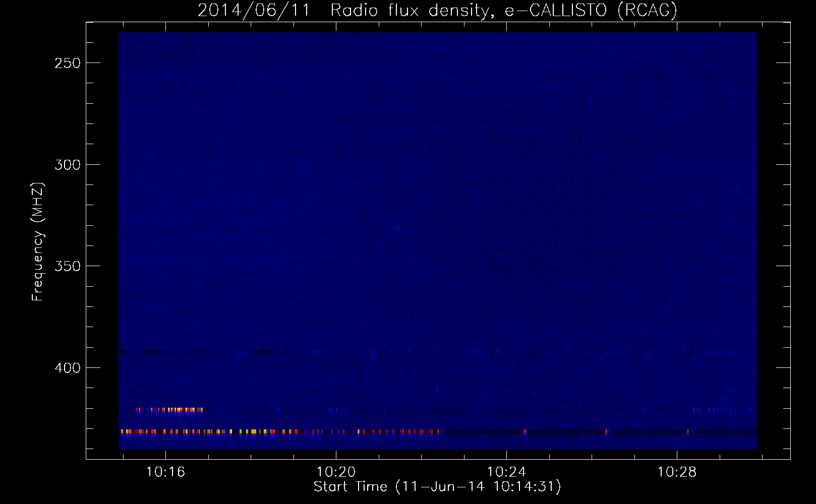The image size is (816, 504).
Task: Click the 10:20 time tick label
Action: point(336,472)
